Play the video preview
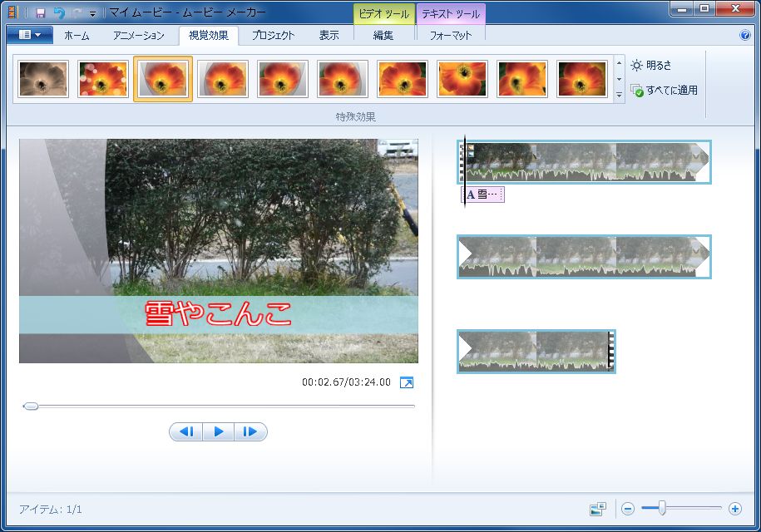The image size is (761, 532). click(218, 431)
